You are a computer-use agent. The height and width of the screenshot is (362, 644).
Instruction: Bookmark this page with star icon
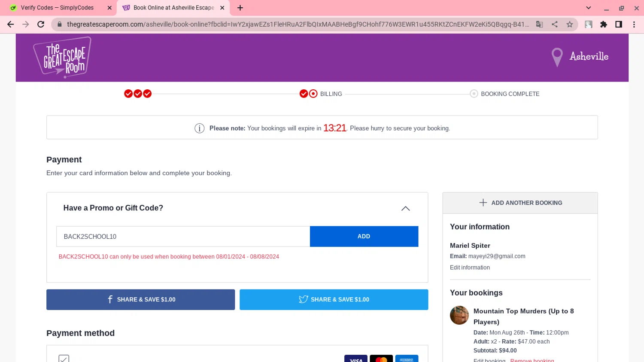tap(570, 24)
